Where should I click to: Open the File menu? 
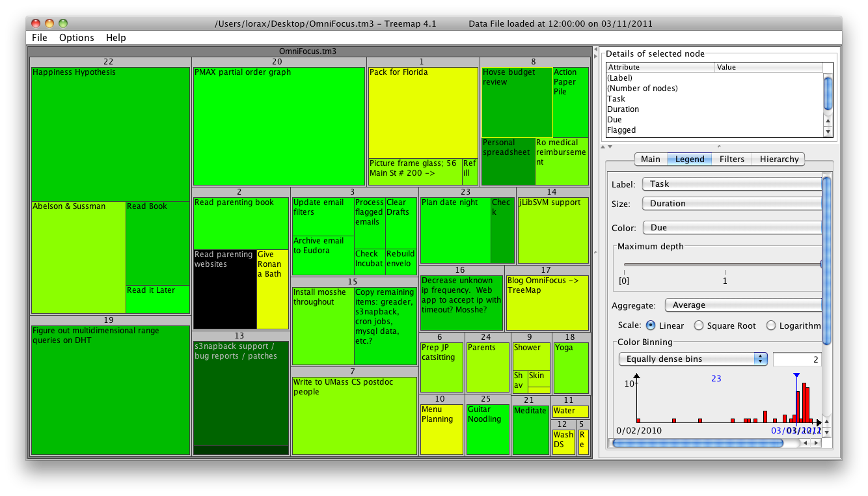(40, 38)
